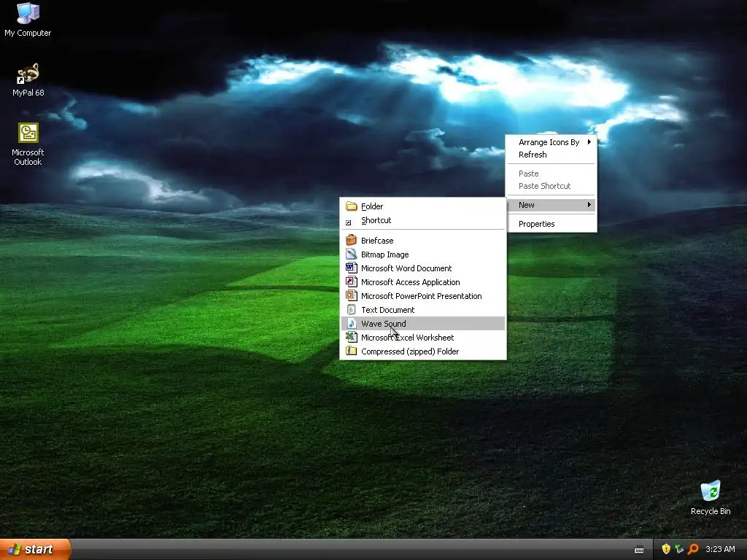Click the Safely Remove Hardware tray icon
Screen dimensions: 747x560
679,549
